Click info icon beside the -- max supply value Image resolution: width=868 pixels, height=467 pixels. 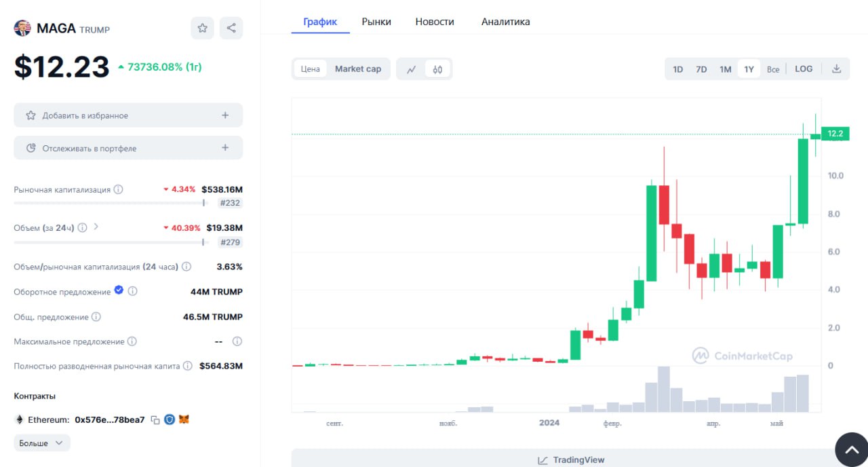tap(237, 341)
